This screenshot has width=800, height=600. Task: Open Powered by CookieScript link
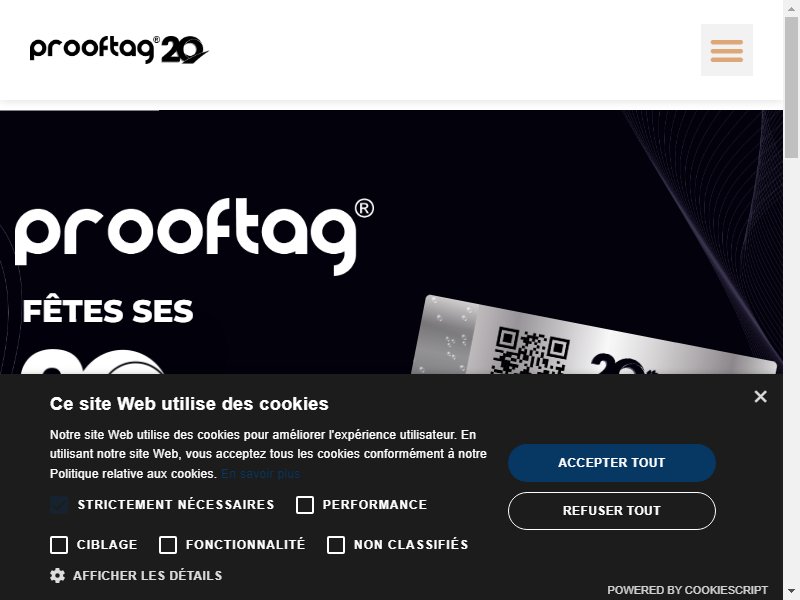[687, 590]
